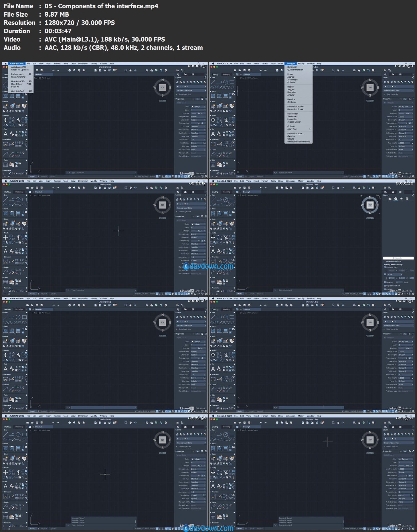
Task: Collapse Insertion Options in the Blocks panel
Action: tap(384, 261)
